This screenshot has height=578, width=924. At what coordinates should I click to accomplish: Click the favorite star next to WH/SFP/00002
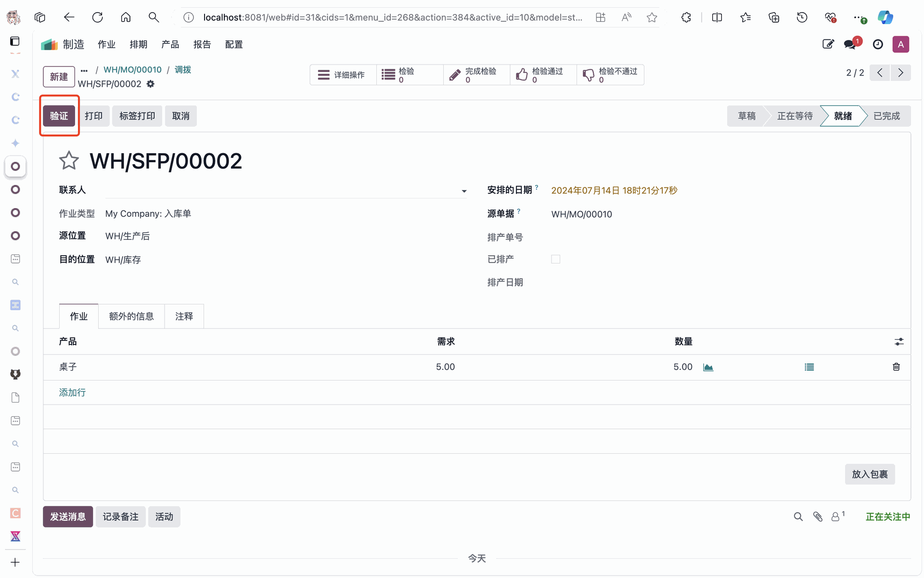click(69, 161)
